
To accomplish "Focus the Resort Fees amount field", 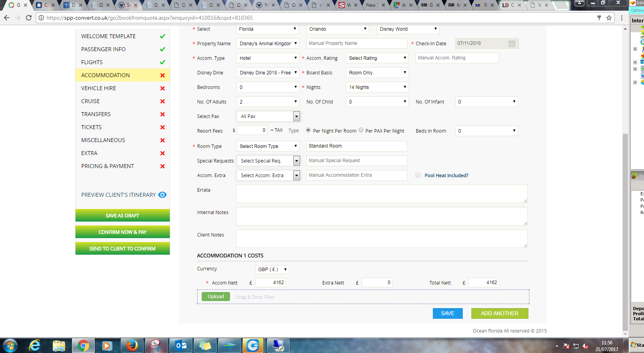I will click(252, 130).
